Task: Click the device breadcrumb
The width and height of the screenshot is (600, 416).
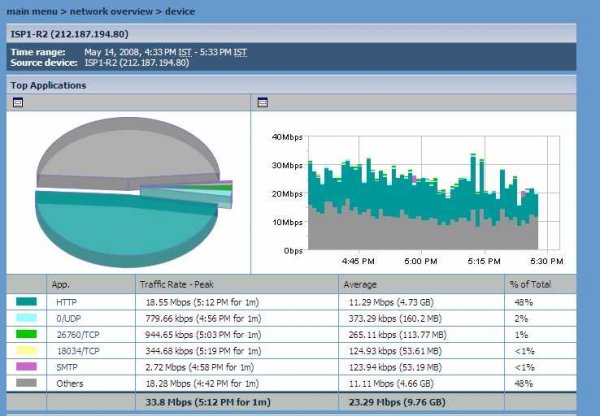Action: [180, 11]
